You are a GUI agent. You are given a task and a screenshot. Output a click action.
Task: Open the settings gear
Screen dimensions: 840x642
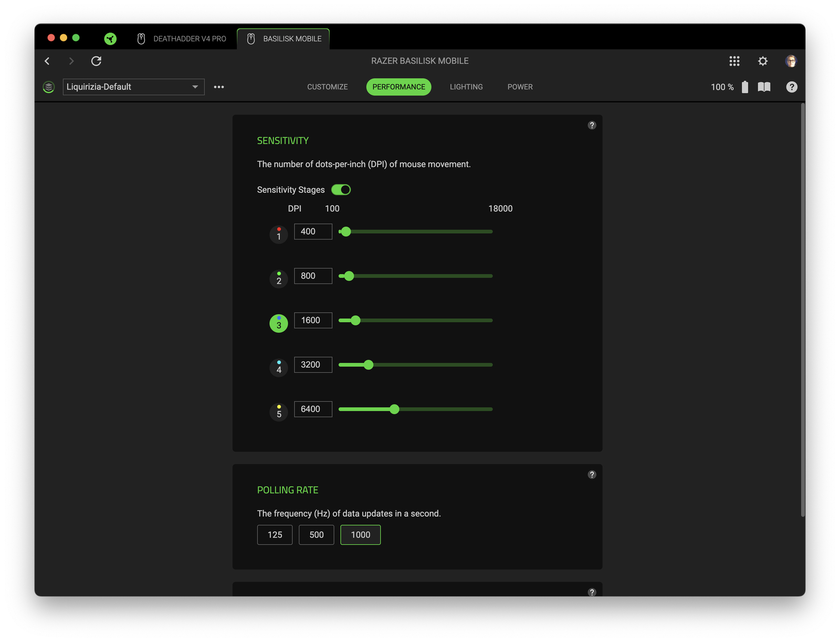[x=763, y=61]
